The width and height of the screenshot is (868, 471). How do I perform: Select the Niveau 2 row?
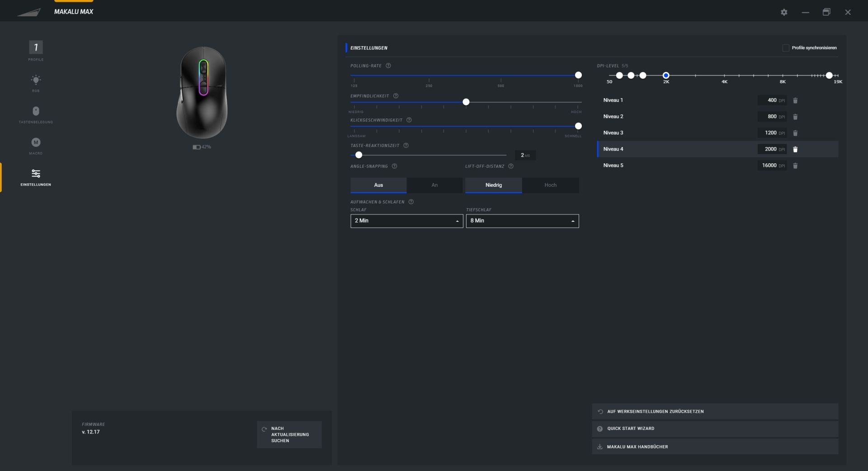(718, 117)
